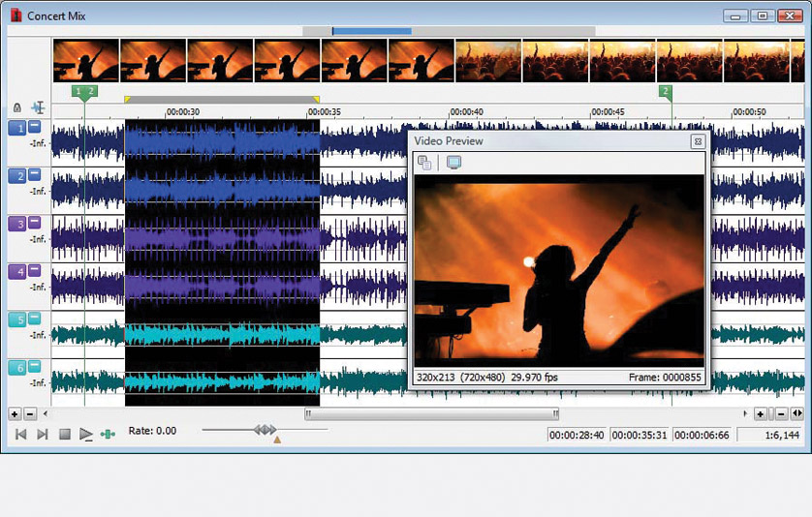Click the snapping icon beside the lock
Viewport: 812px width, 517px height.
click(38, 107)
